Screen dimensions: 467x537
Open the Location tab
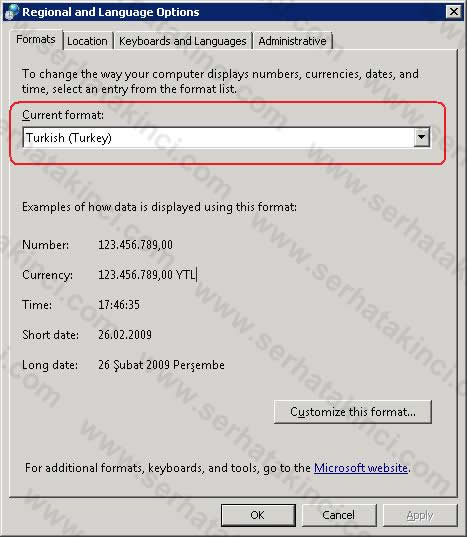coord(87,41)
